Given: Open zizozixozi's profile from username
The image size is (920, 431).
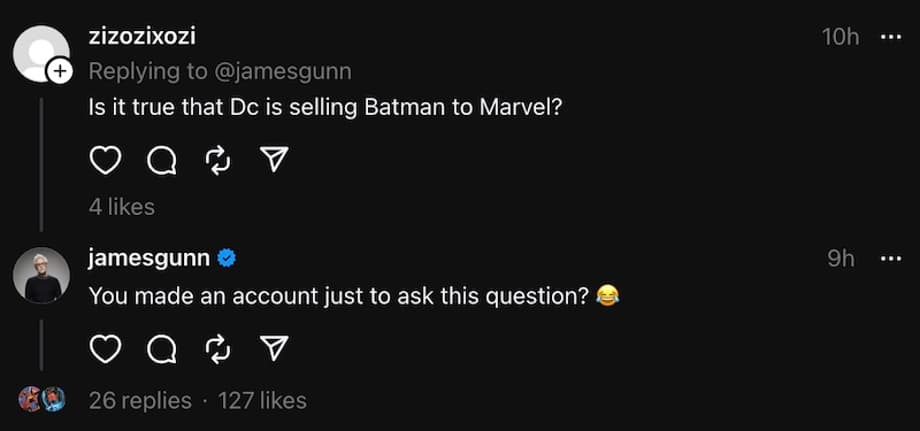Looking at the screenshot, I should (144, 37).
